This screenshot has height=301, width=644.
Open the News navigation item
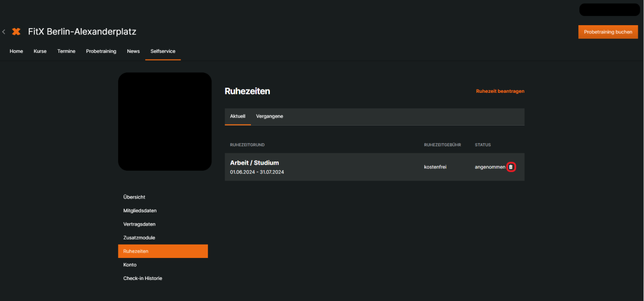point(133,51)
